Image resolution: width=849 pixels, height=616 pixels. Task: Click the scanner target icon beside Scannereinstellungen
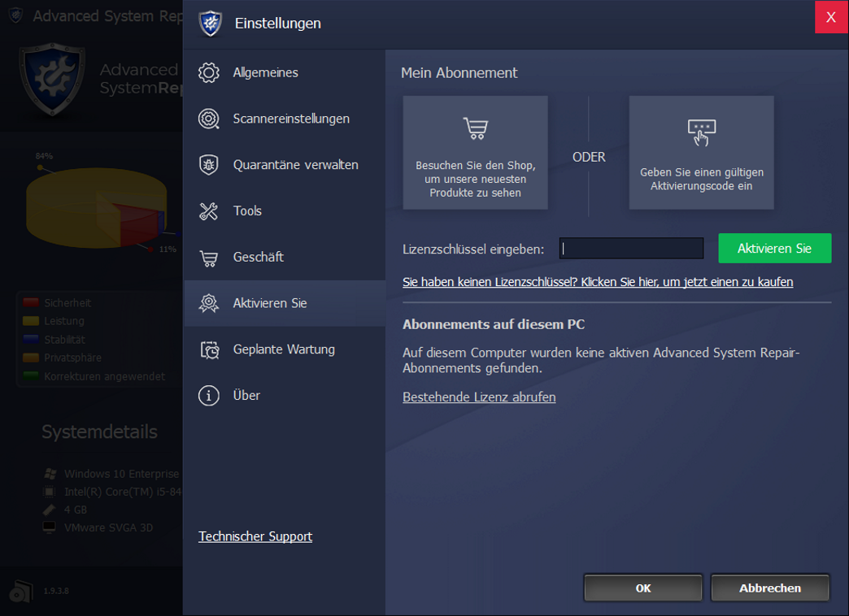pos(208,119)
